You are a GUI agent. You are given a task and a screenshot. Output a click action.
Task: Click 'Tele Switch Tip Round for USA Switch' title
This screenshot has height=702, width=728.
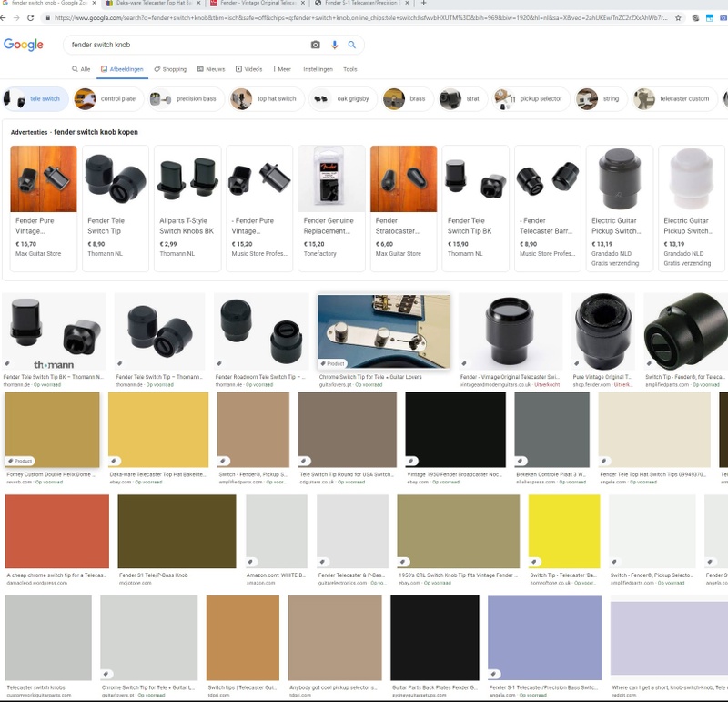click(347, 474)
